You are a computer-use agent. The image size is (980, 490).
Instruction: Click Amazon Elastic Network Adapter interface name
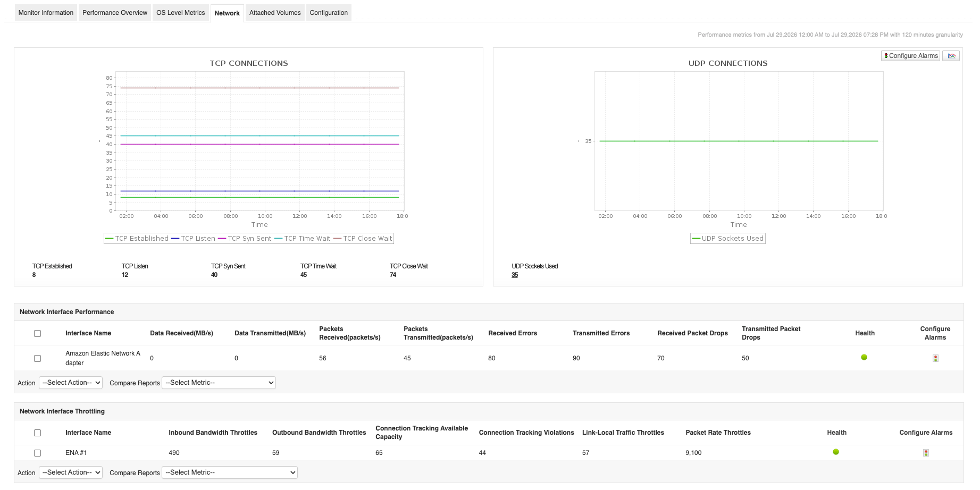point(103,358)
